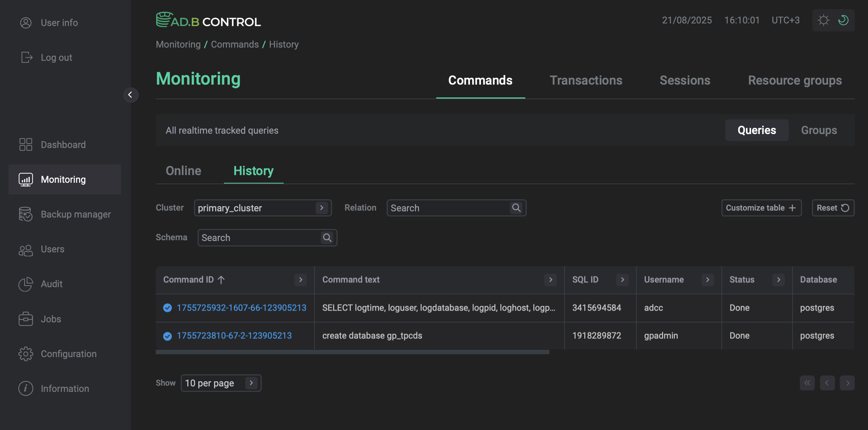This screenshot has width=868, height=430.
Task: Select the Groups view toggle
Action: 819,130
